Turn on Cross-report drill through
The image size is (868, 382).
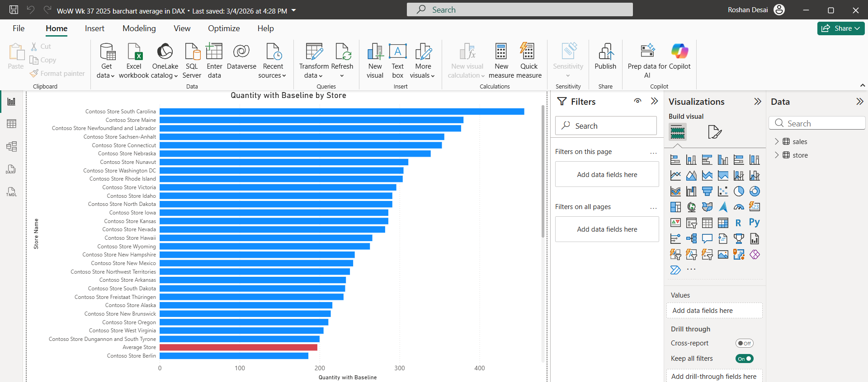pyautogui.click(x=744, y=344)
